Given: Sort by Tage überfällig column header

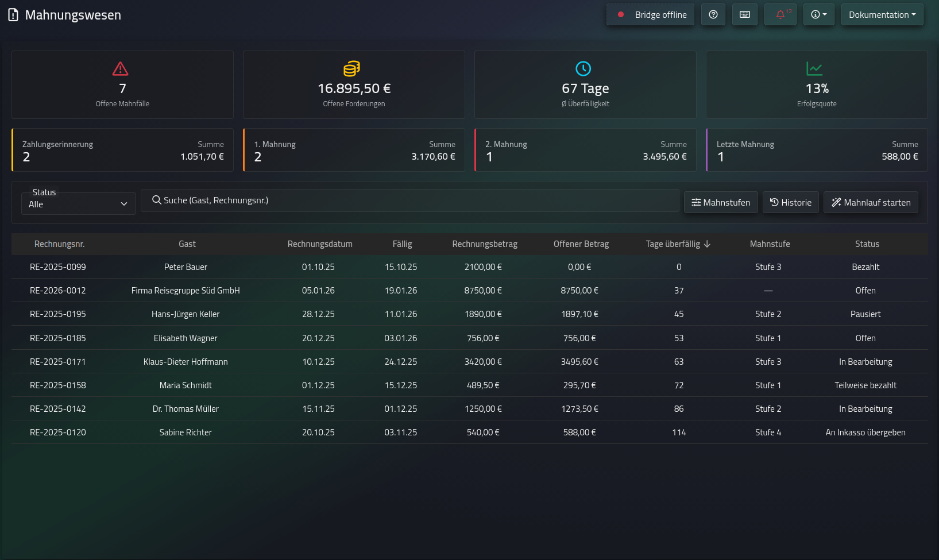Looking at the screenshot, I should [678, 244].
